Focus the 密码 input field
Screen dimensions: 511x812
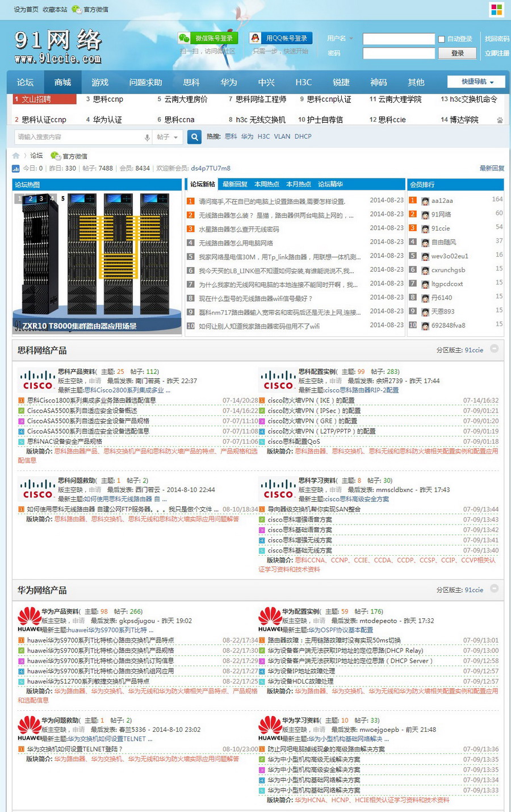tap(399, 53)
